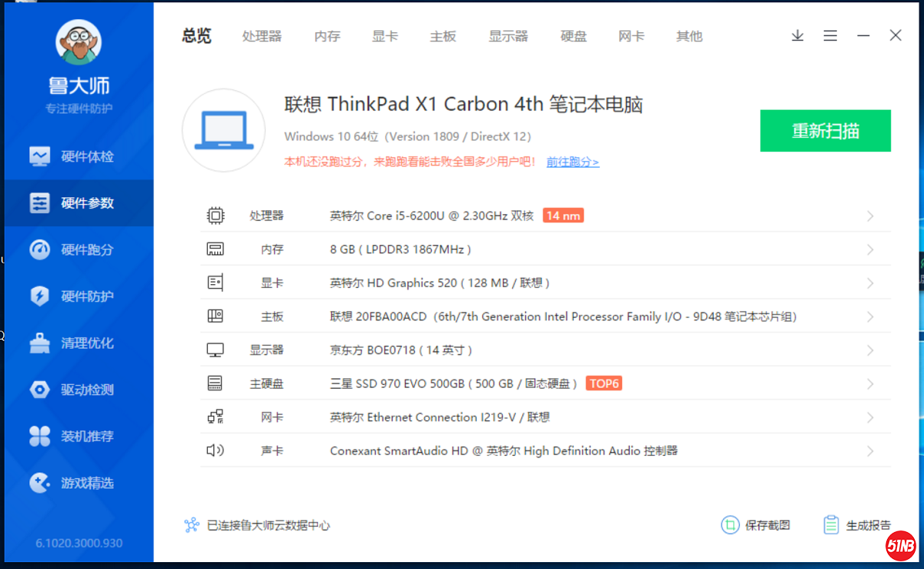The height and width of the screenshot is (569, 924).
Task: Expand the 处理器 row chevron arrow
Action: point(870,216)
